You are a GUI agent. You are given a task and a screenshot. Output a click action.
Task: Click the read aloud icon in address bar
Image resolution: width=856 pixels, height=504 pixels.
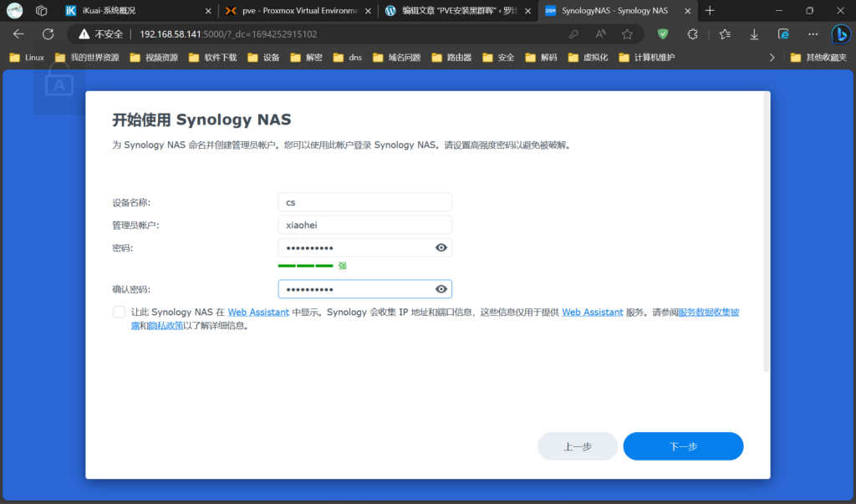(600, 34)
